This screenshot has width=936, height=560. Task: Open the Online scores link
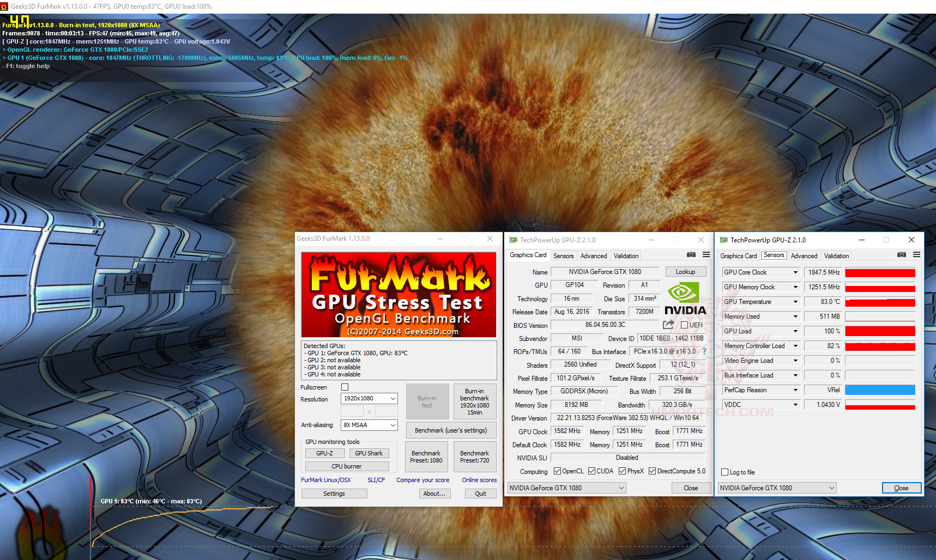tap(479, 480)
